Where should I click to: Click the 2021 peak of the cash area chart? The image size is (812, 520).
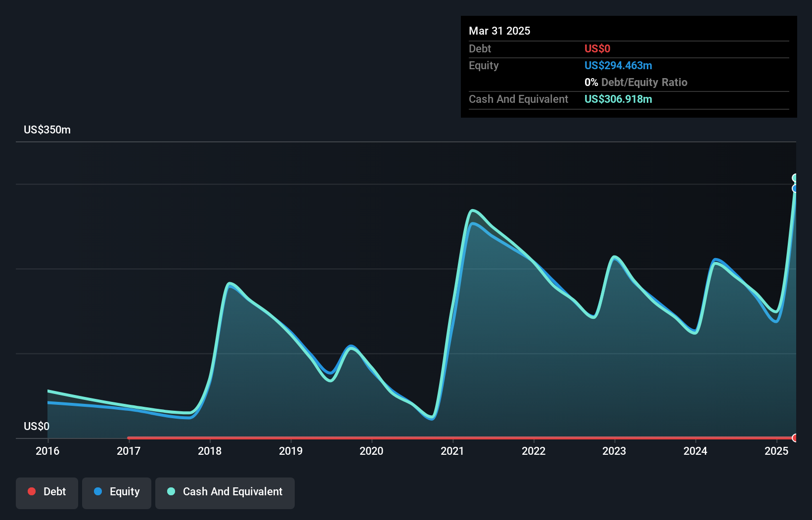pyautogui.click(x=473, y=210)
